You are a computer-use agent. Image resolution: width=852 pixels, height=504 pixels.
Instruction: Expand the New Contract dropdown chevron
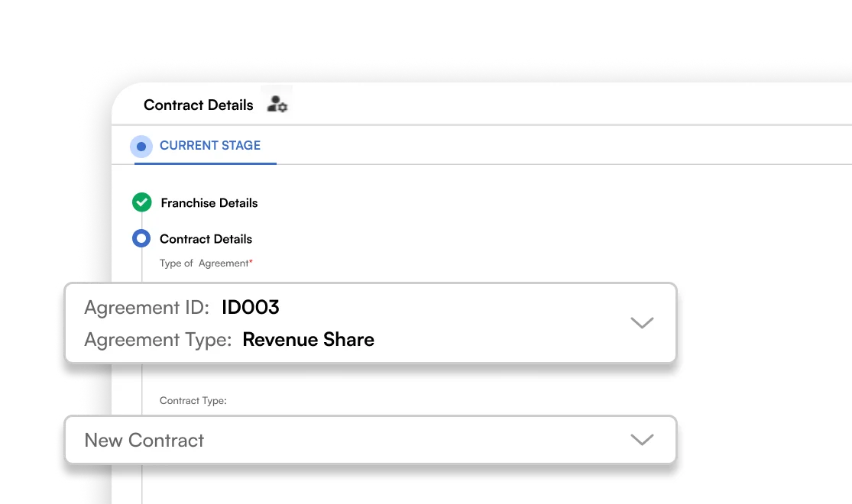(x=642, y=439)
